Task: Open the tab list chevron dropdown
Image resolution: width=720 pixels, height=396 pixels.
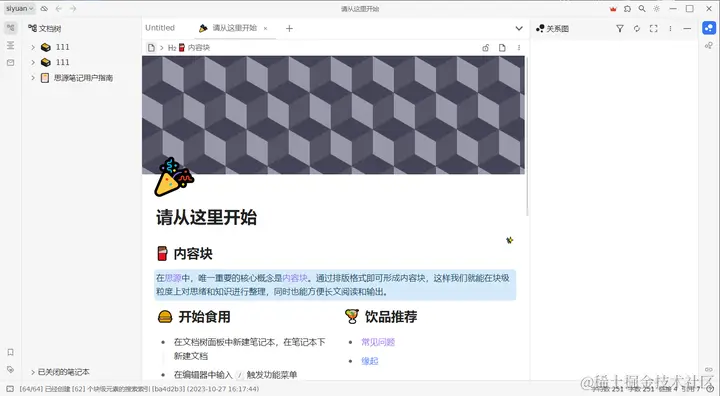Action: 519,28
